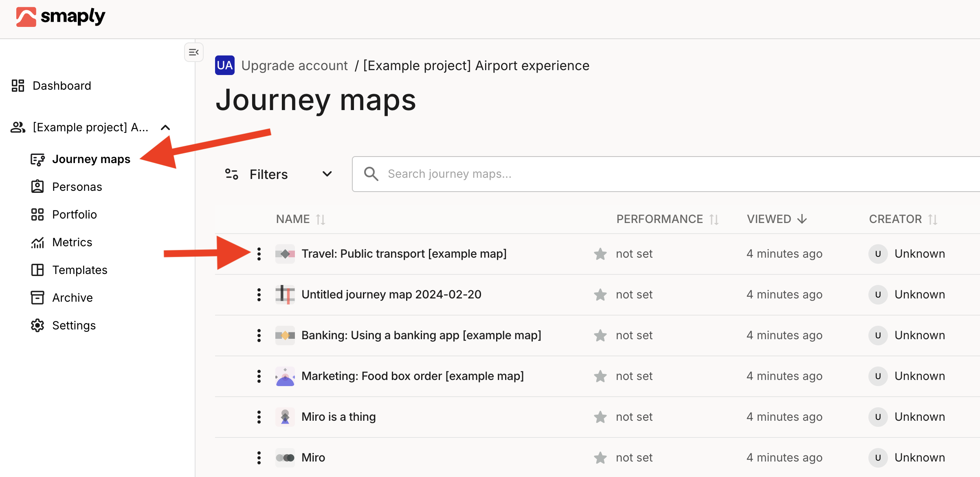Open kebab menu for Banking app map
This screenshot has height=477, width=980.
(x=259, y=336)
